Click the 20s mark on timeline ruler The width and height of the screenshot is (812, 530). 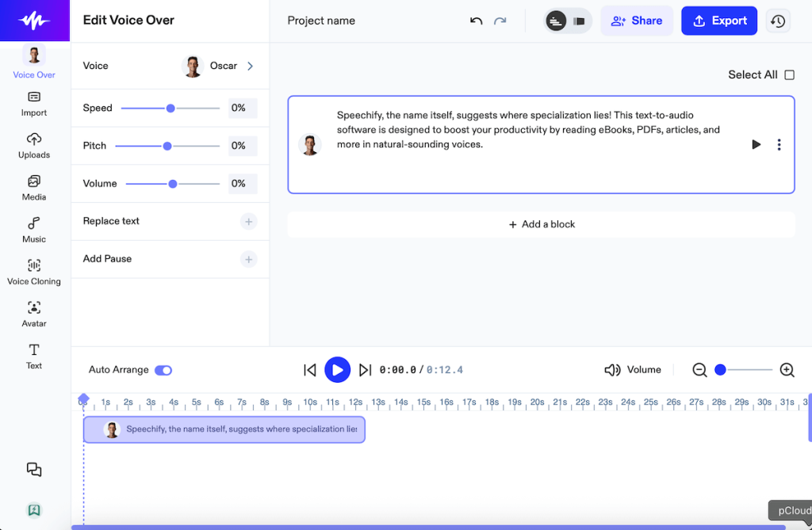point(538,402)
